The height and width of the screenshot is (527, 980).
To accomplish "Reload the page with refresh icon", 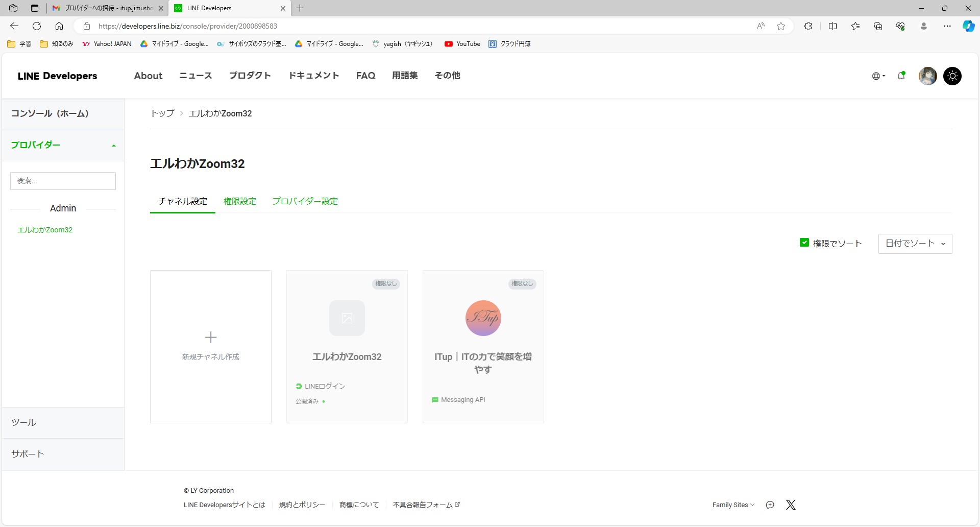I will (x=37, y=26).
